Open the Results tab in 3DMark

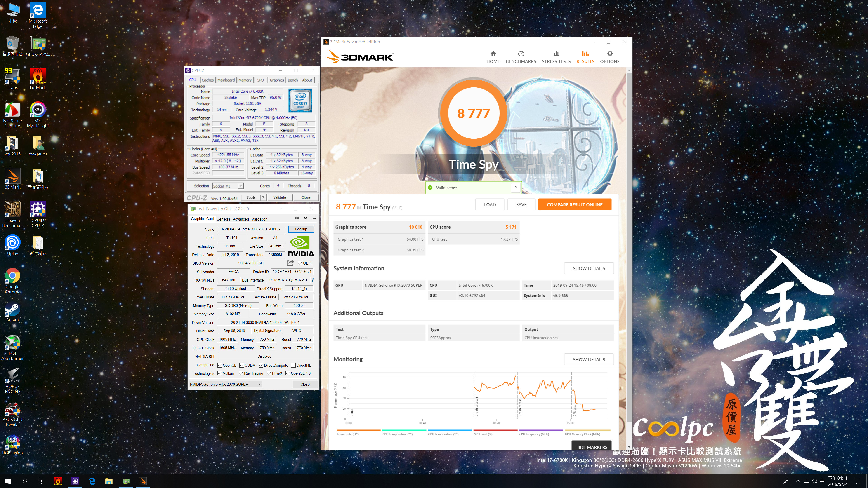coord(585,57)
